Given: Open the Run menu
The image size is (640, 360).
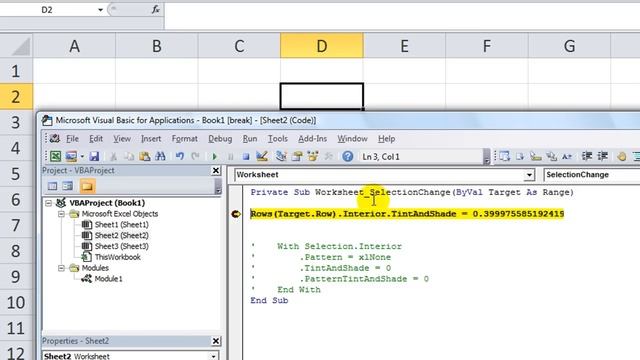Looking at the screenshot, I should [250, 139].
